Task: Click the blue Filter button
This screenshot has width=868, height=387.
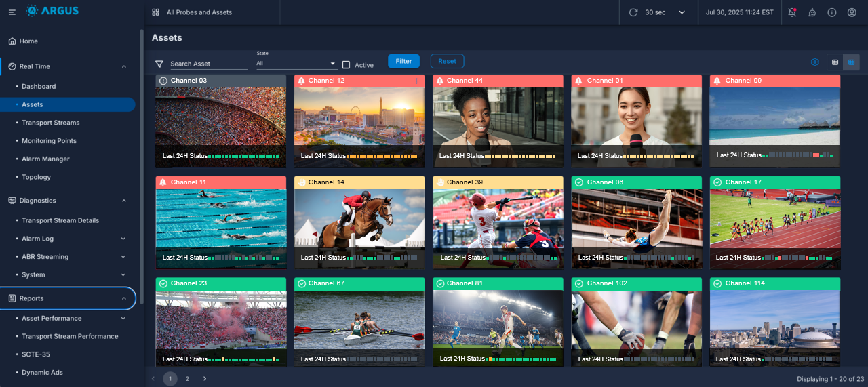Action: tap(403, 61)
